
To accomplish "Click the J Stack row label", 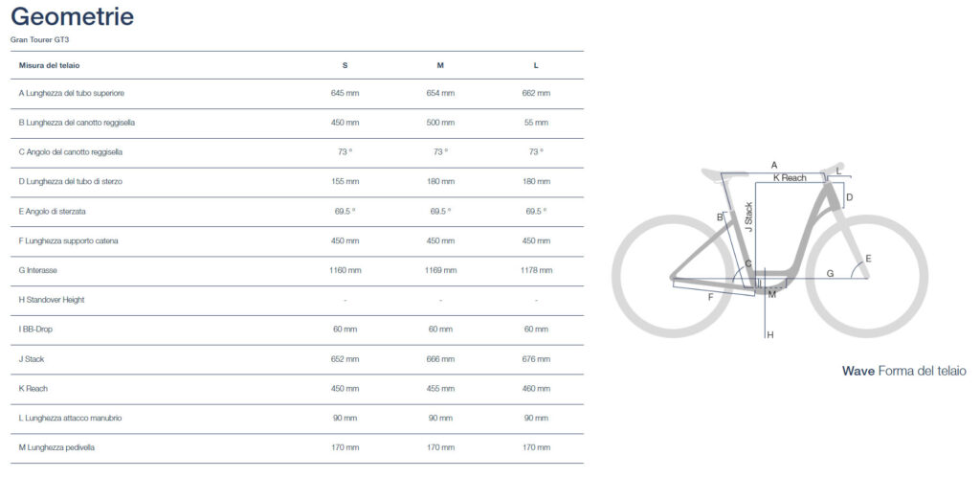I will click(x=32, y=359).
